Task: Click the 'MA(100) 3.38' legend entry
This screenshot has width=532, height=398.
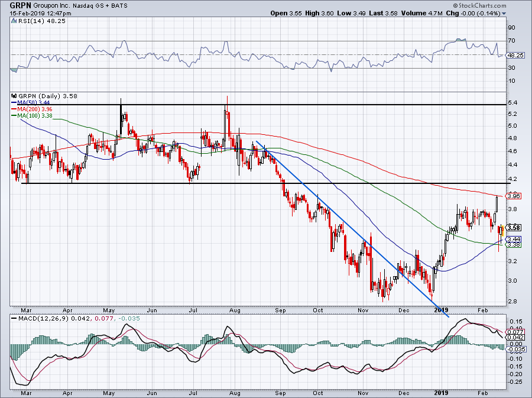Action: [32, 115]
